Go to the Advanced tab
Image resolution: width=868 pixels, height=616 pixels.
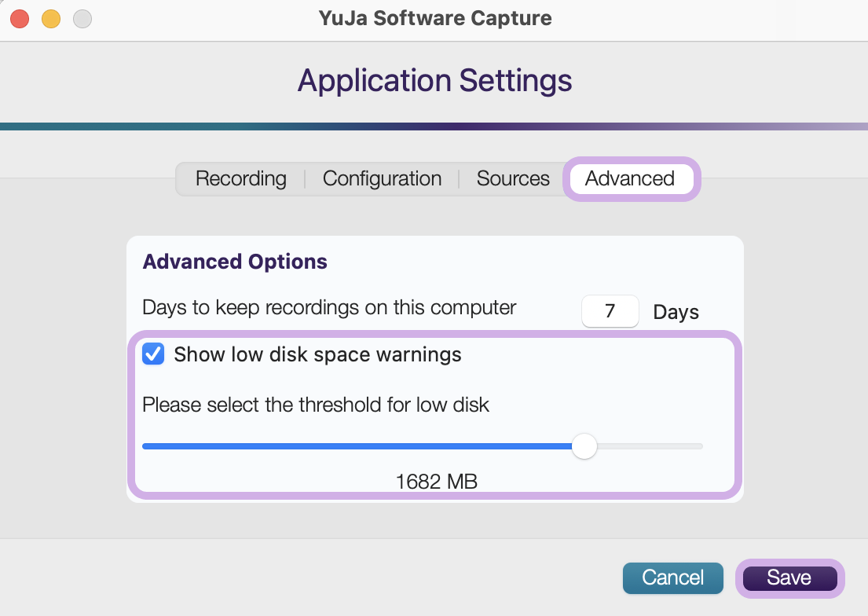point(630,179)
